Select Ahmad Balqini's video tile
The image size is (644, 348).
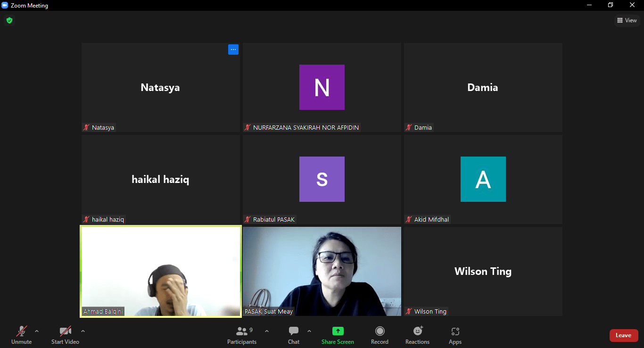(161, 271)
